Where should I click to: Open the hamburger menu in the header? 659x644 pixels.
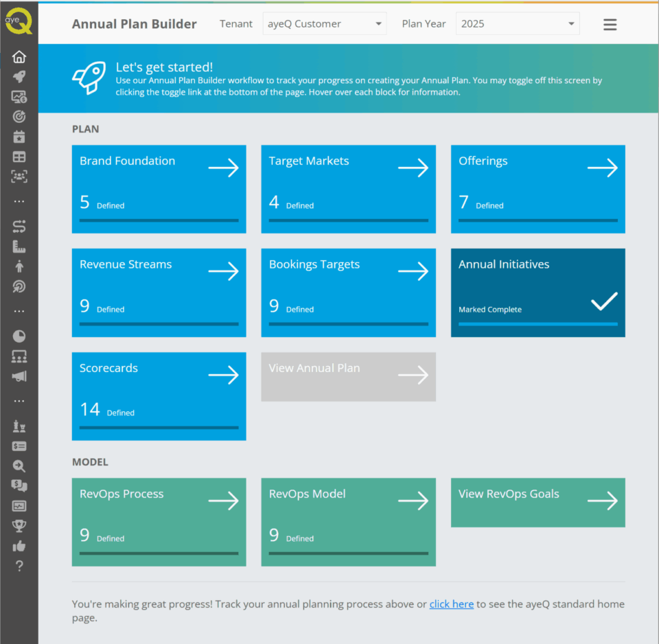[610, 25]
